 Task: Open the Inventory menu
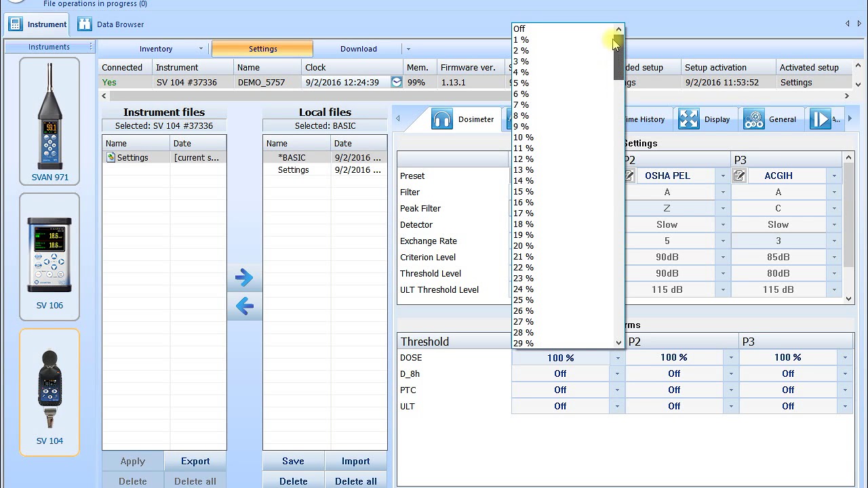(156, 49)
